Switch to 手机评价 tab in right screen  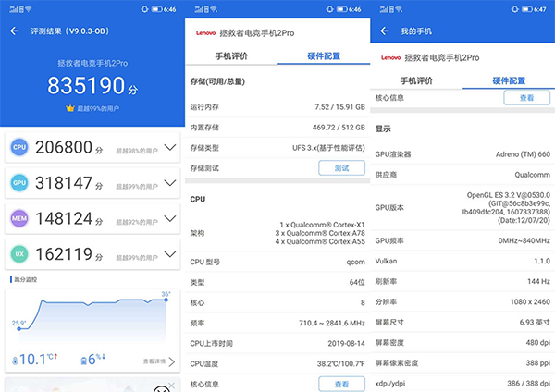tap(416, 80)
